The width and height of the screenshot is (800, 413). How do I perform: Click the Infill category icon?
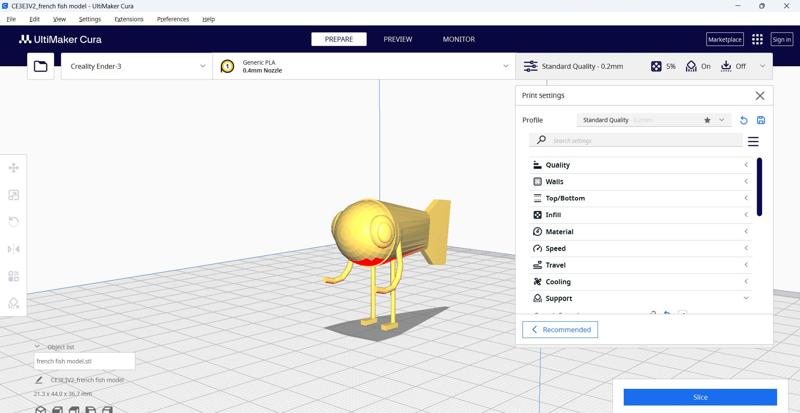point(537,215)
